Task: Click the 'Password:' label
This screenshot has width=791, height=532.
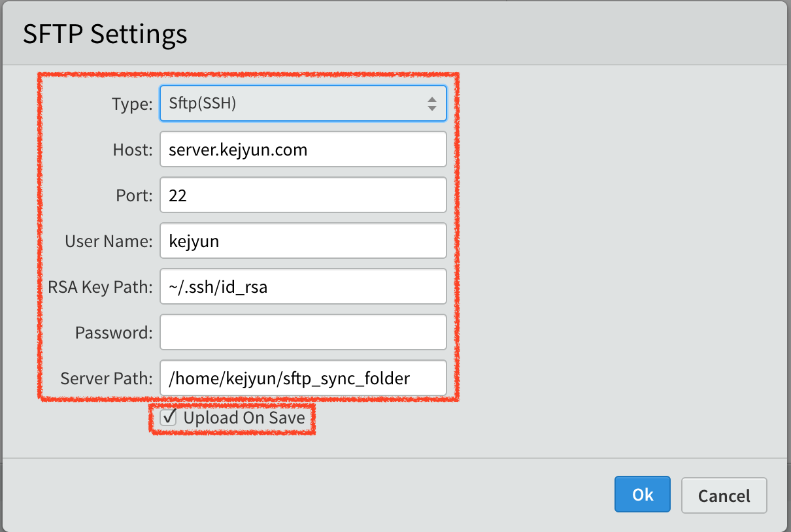Action: 114,333
